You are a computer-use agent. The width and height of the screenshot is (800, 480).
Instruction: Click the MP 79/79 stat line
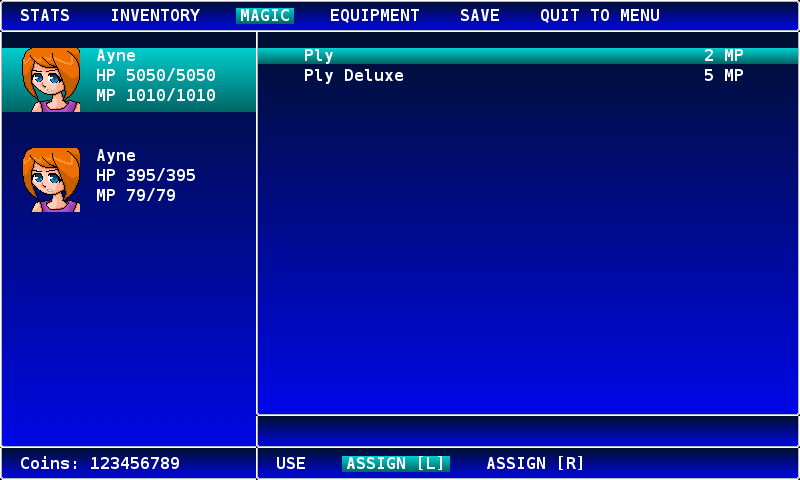pos(136,196)
